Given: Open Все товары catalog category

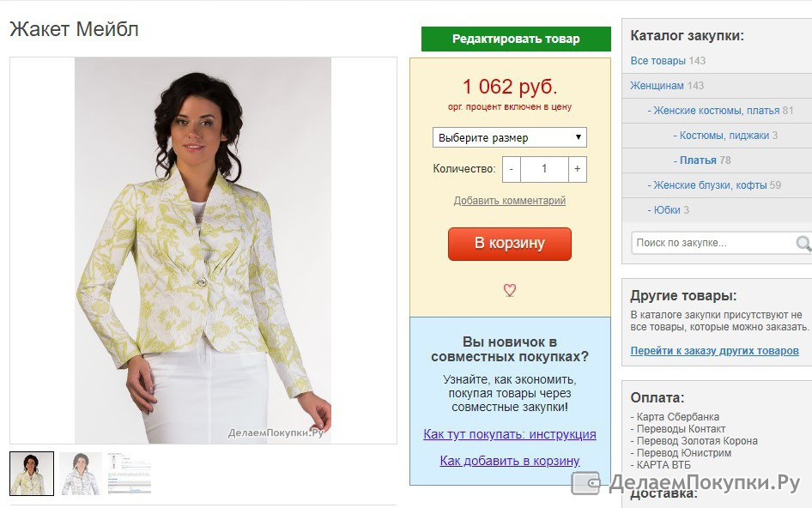Looking at the screenshot, I should tap(657, 61).
